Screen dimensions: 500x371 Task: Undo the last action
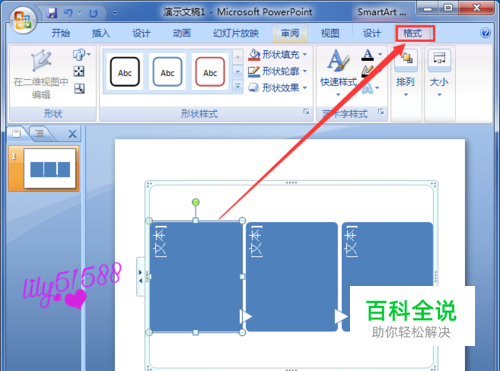click(x=68, y=13)
